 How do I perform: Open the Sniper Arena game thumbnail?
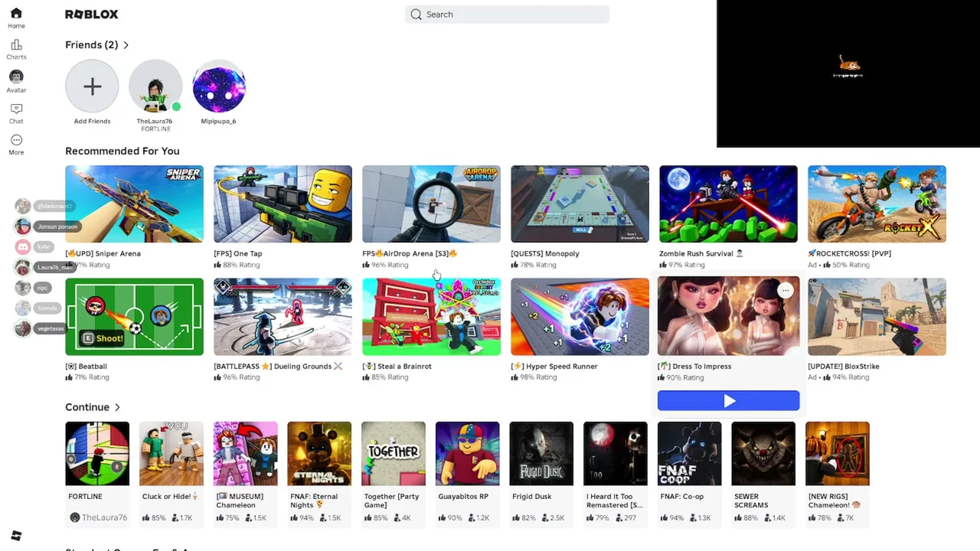[134, 204]
